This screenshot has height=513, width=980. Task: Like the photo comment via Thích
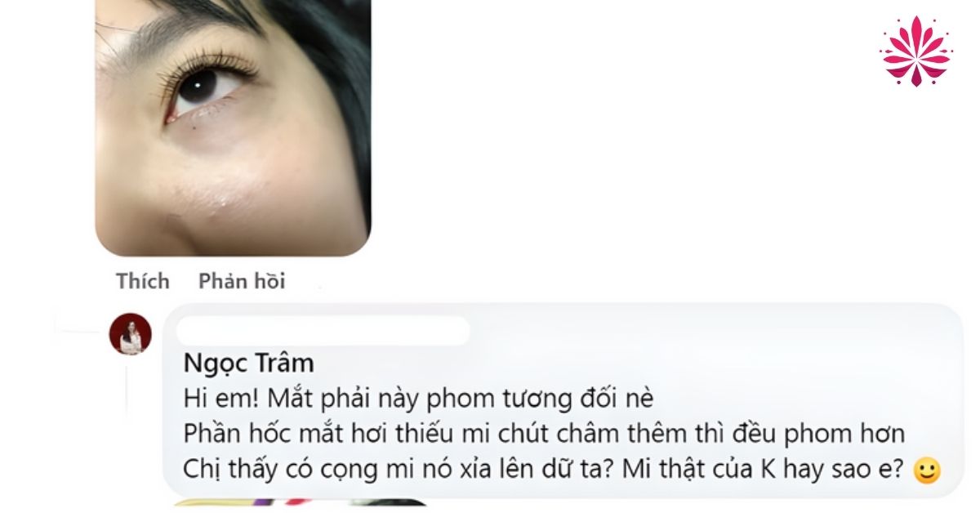point(143,281)
